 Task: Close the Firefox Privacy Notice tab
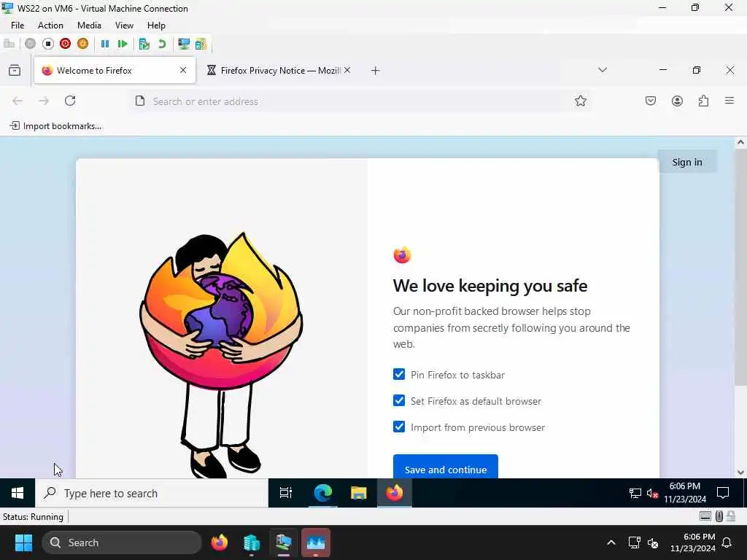point(347,71)
